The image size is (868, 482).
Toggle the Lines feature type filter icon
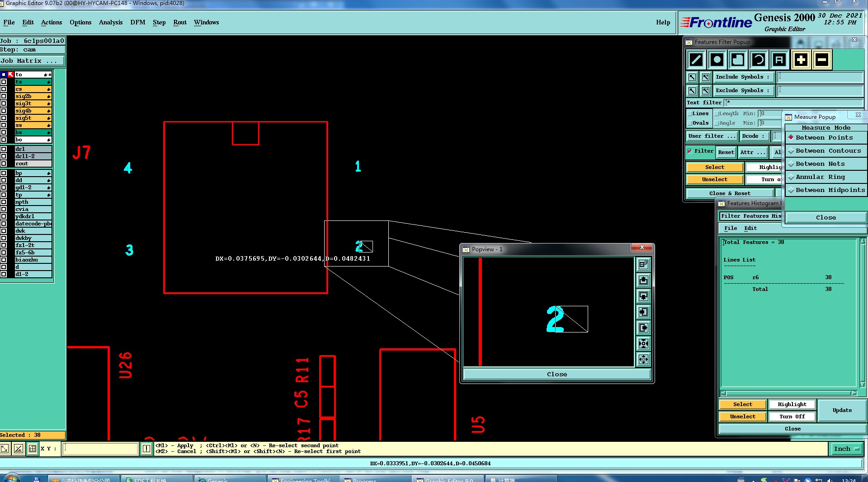(x=696, y=60)
